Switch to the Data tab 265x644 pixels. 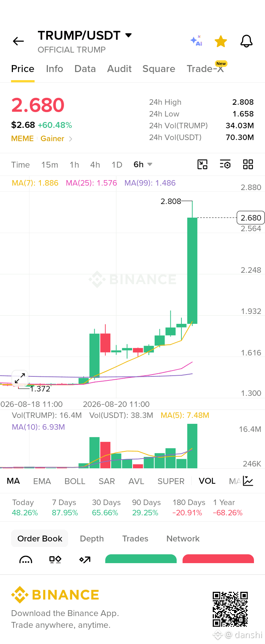pos(85,69)
